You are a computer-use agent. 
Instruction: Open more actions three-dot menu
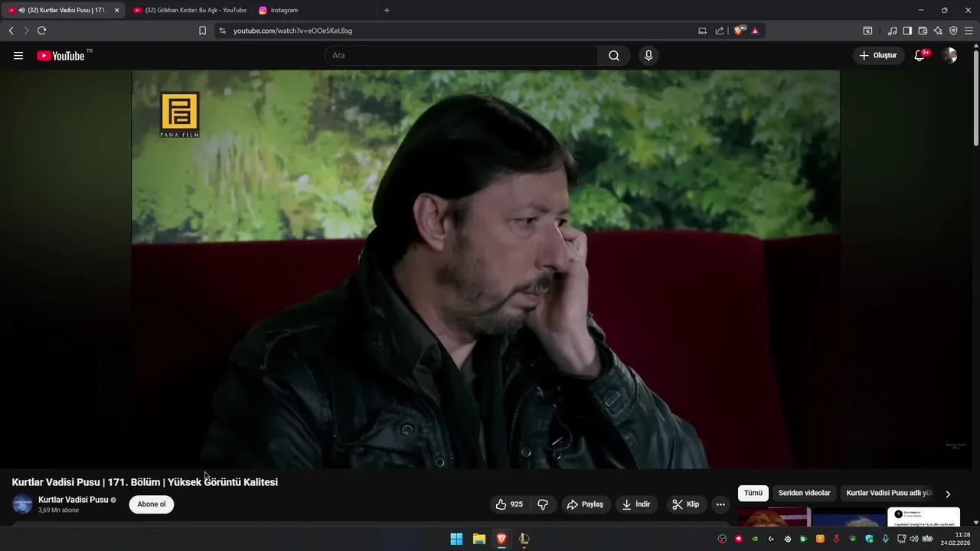(x=720, y=504)
